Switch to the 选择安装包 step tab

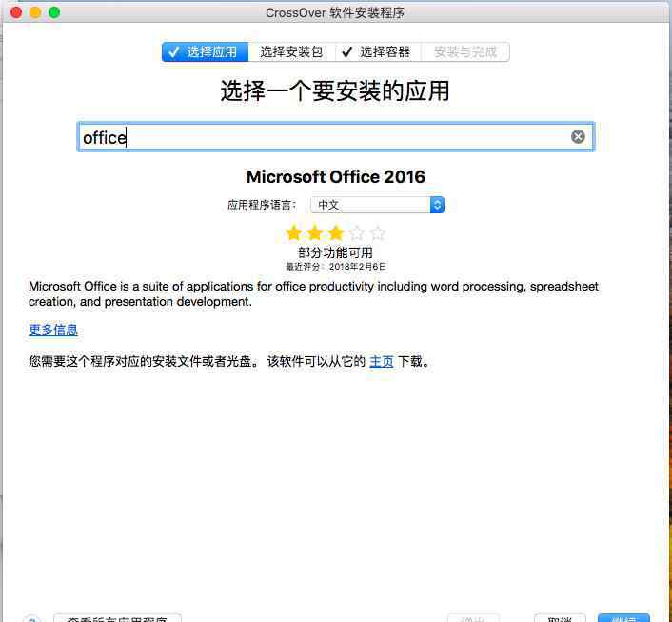291,51
